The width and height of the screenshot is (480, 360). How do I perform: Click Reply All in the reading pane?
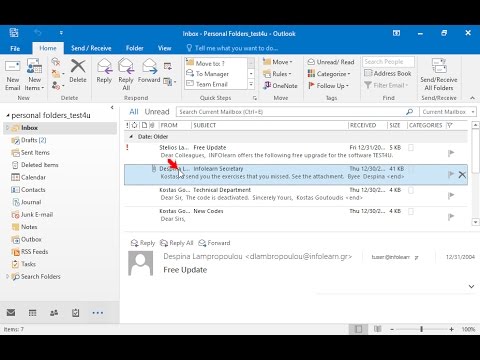click(x=177, y=243)
